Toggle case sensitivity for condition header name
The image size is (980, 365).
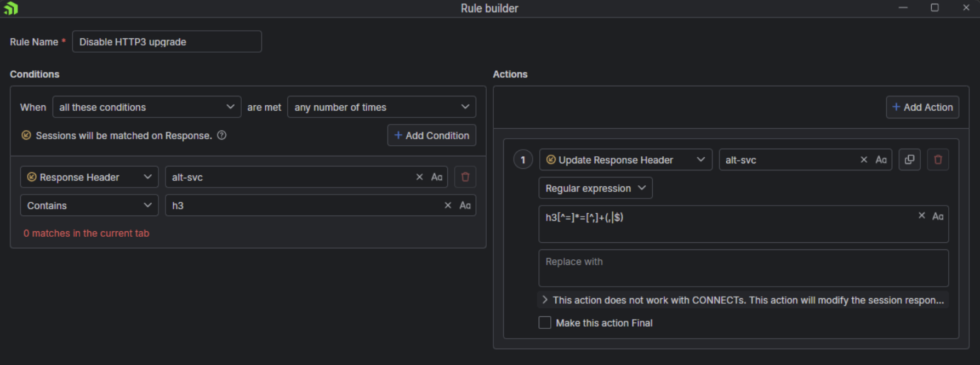pos(437,177)
